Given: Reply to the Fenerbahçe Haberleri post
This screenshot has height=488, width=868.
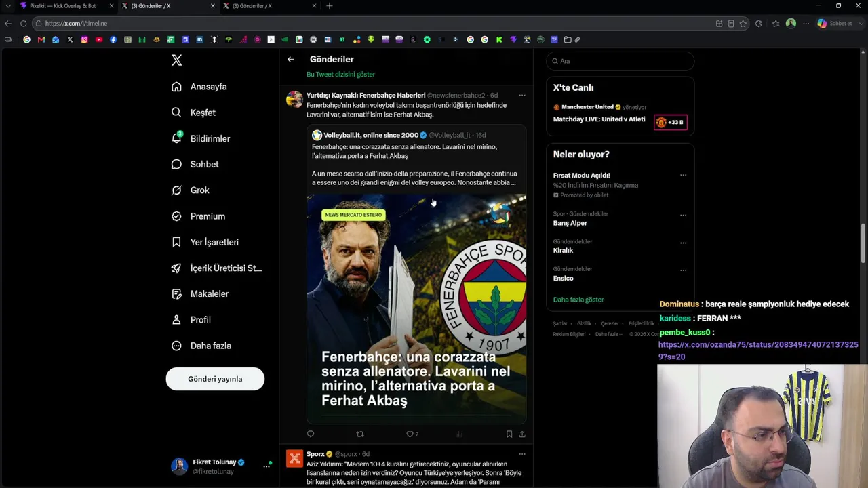Looking at the screenshot, I should click(311, 434).
